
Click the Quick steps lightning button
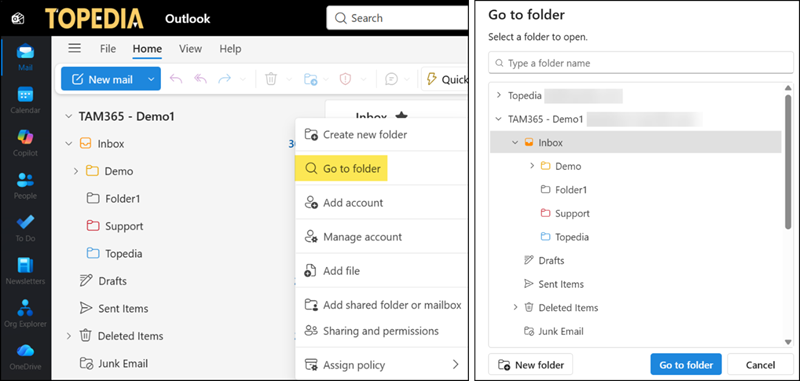tap(445, 79)
